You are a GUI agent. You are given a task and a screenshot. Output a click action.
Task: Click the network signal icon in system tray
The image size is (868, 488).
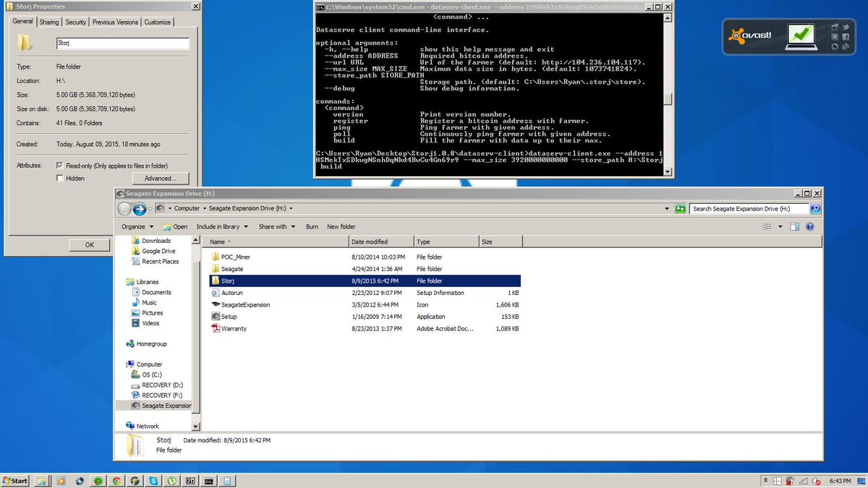tap(803, 481)
